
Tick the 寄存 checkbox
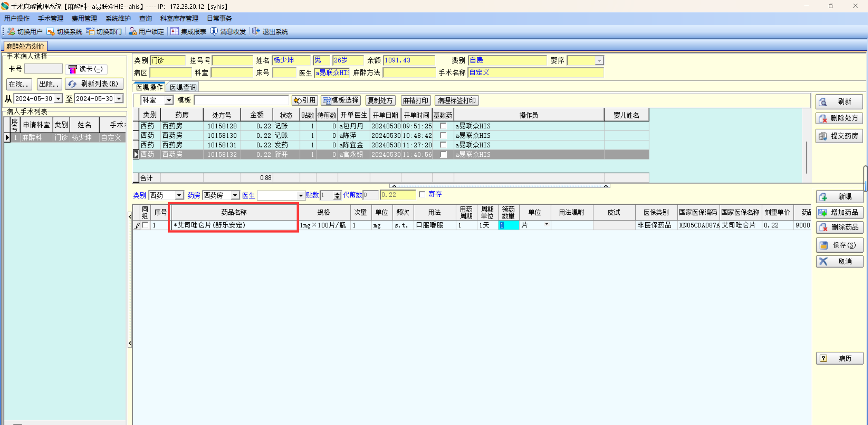click(x=422, y=194)
